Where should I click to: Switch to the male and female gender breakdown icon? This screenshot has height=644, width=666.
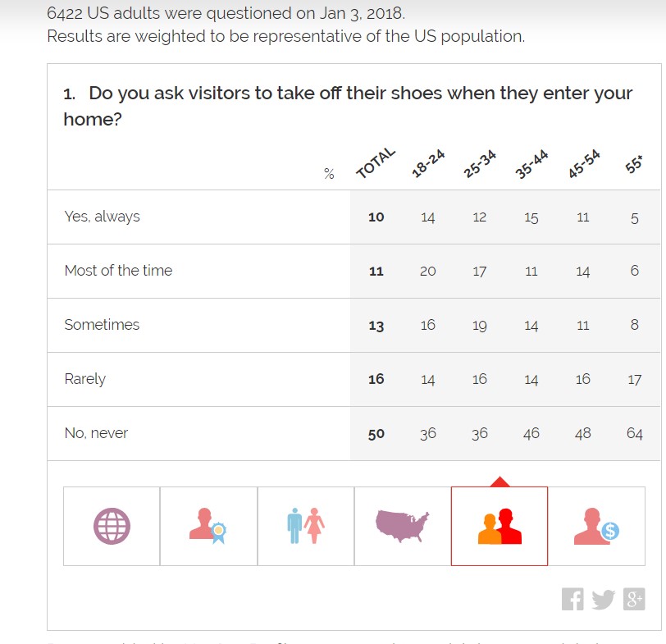[306, 526]
